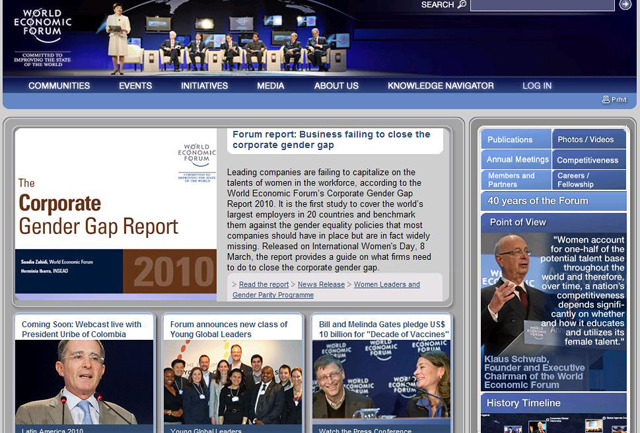Click the President Uribe photo
The image size is (640, 433).
[84, 382]
